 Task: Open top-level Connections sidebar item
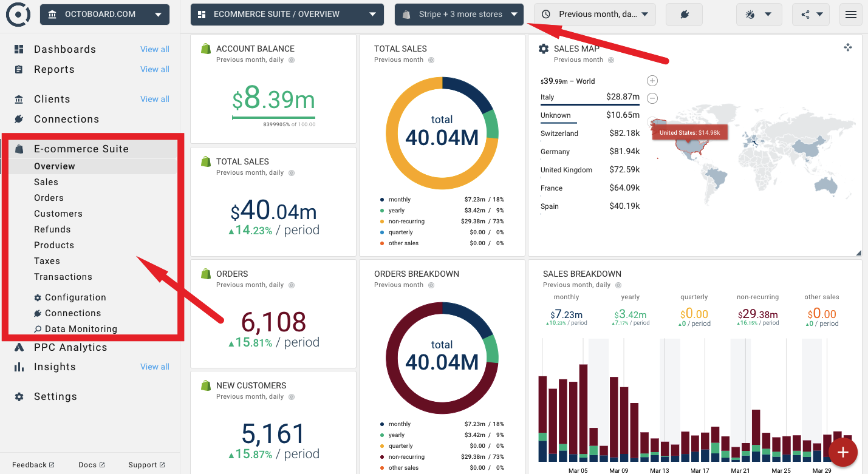(x=66, y=119)
